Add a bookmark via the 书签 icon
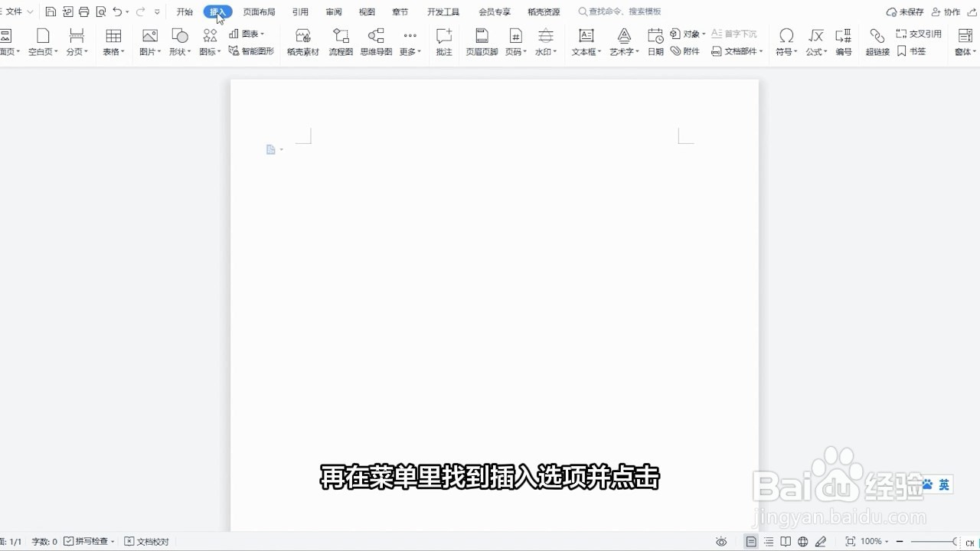The width and height of the screenshot is (980, 551). pyautogui.click(x=912, y=51)
